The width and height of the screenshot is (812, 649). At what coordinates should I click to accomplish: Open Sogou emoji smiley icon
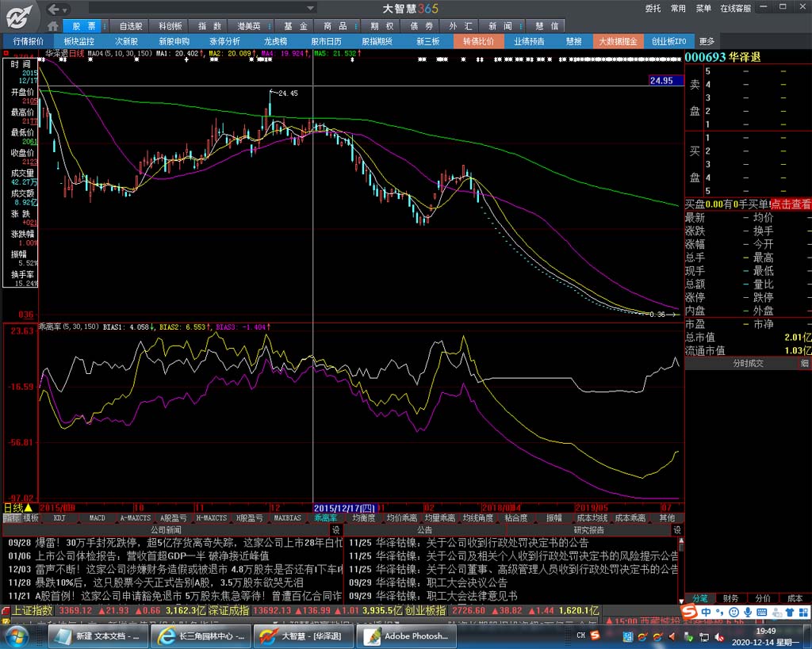(733, 613)
